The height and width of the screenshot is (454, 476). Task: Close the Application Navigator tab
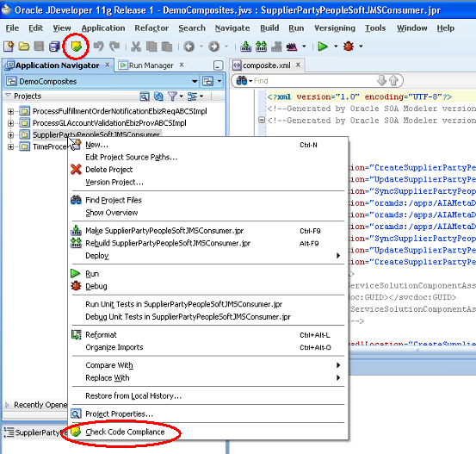click(x=108, y=65)
